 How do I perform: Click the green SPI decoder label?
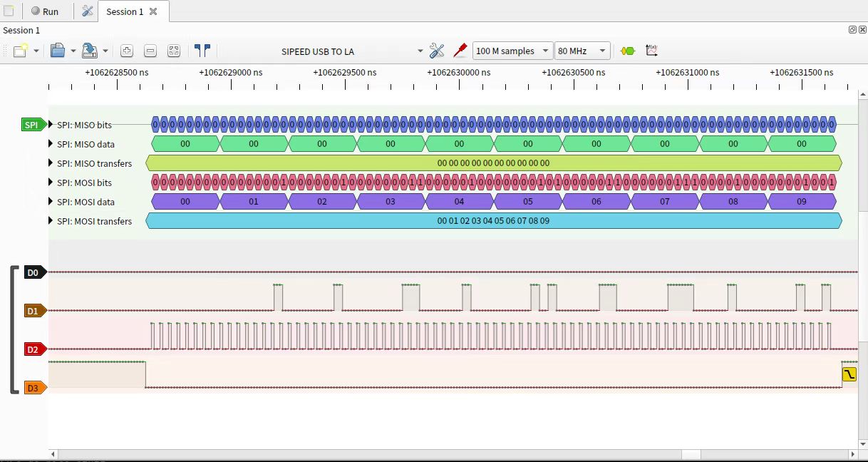coord(33,125)
